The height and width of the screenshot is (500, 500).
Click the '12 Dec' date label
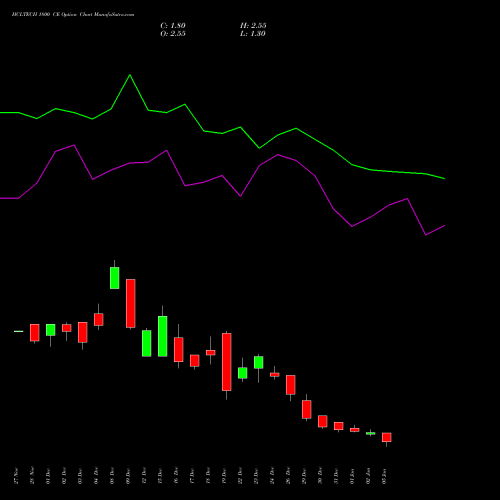coord(144,476)
